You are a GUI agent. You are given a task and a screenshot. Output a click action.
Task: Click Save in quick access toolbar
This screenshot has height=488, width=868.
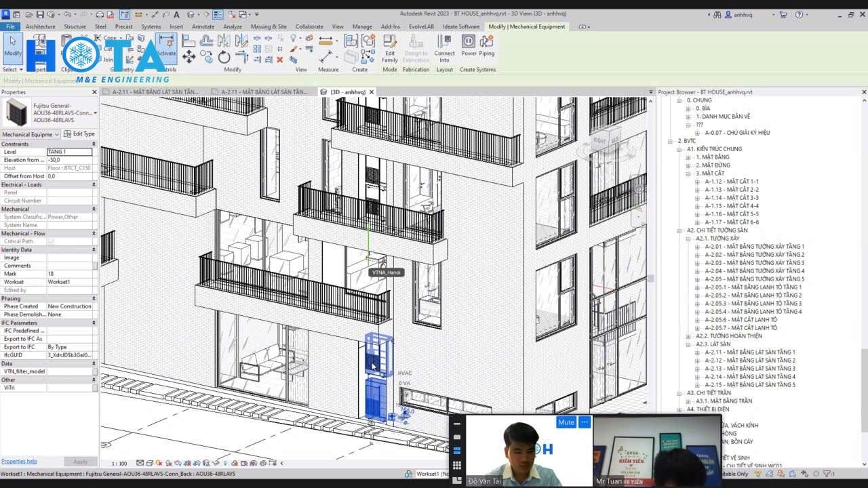[x=40, y=14]
